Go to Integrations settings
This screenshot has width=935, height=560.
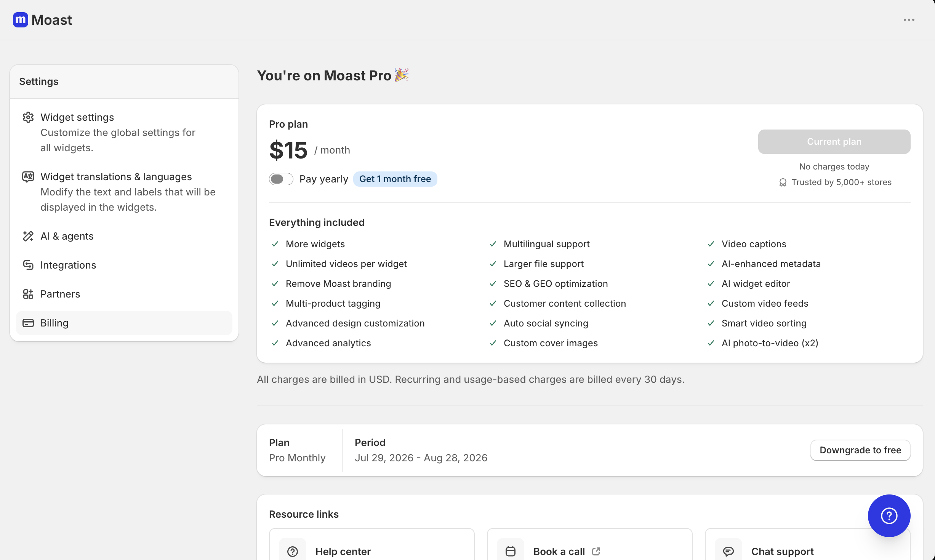[124, 265]
